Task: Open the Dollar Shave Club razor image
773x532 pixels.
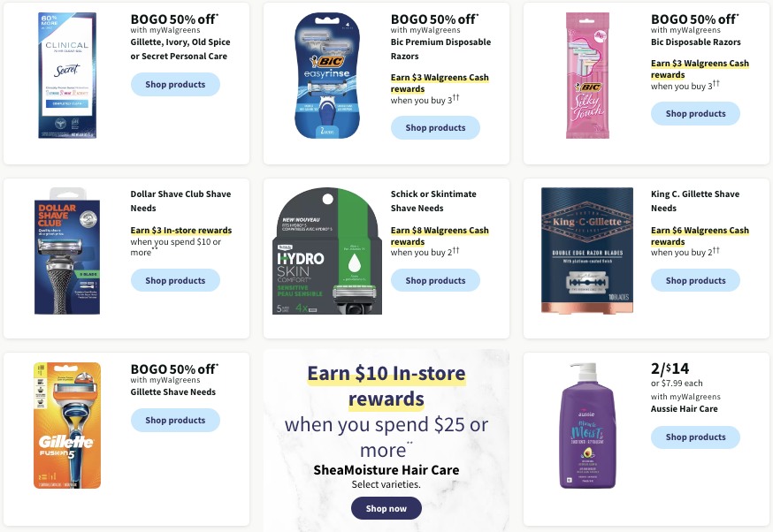Action: (x=67, y=251)
